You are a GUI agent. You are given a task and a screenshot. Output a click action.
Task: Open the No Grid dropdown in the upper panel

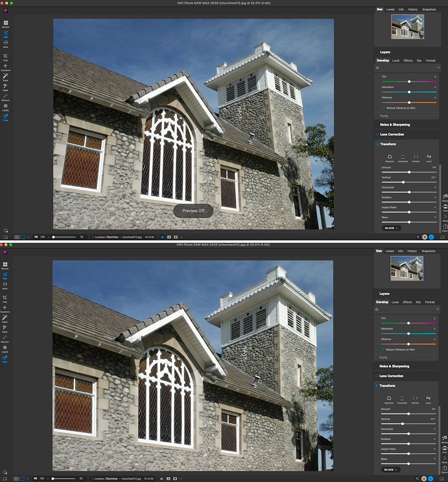point(391,228)
